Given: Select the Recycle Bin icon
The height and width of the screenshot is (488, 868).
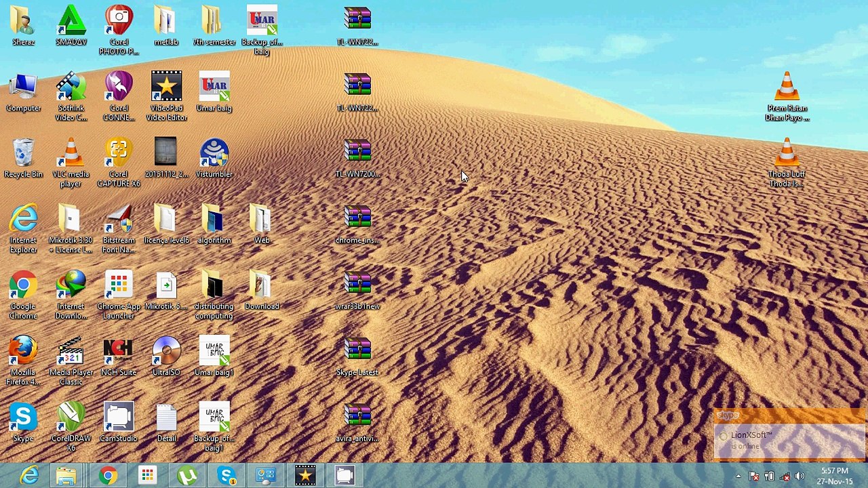Looking at the screenshot, I should click(x=23, y=159).
